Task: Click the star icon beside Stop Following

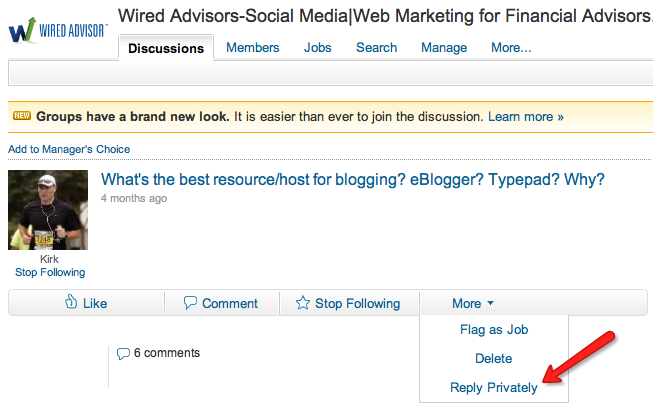Action: [x=303, y=303]
